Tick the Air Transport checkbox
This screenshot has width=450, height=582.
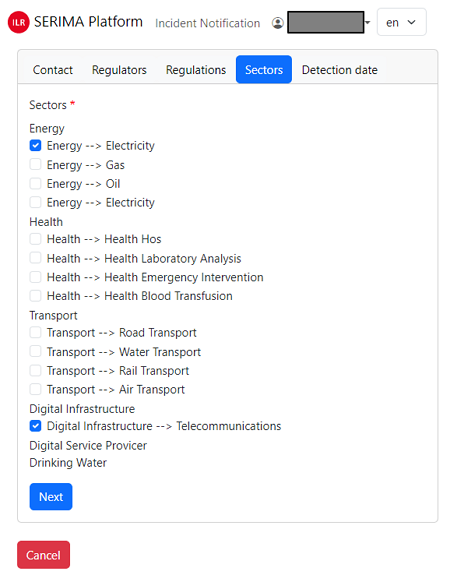(36, 389)
